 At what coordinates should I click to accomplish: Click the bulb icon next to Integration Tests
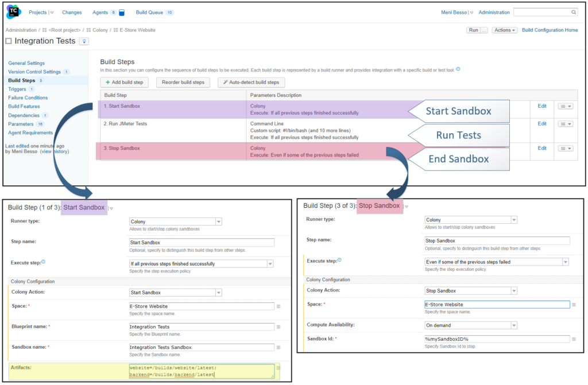click(x=84, y=41)
